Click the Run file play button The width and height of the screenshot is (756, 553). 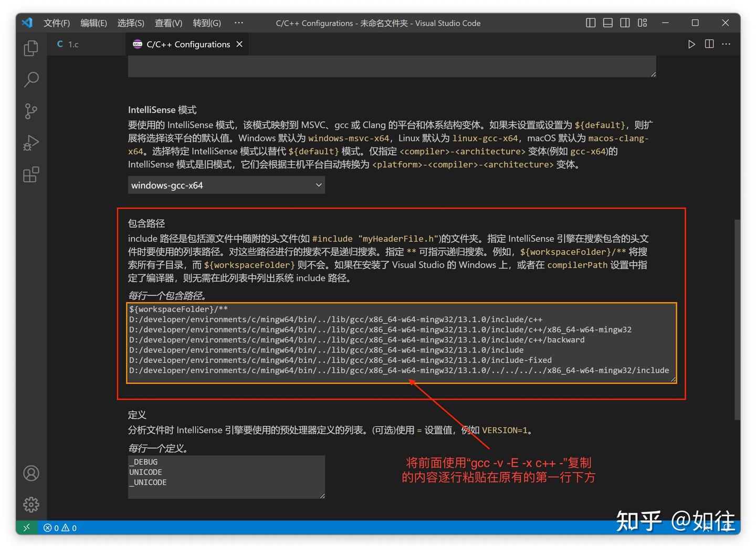[x=691, y=44]
